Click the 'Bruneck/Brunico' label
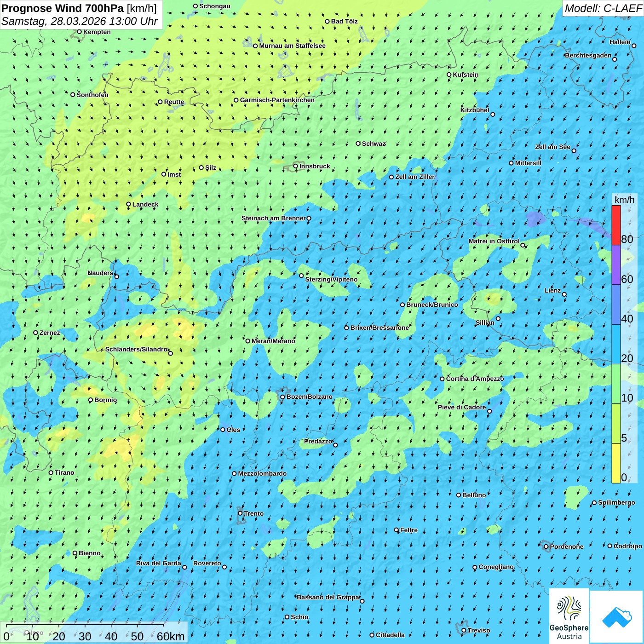The height and width of the screenshot is (644, 644). pos(432,305)
